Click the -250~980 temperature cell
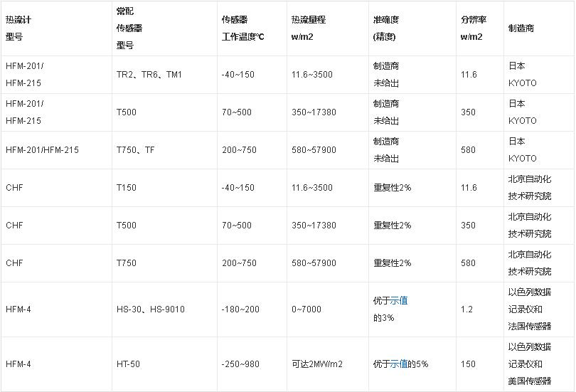This screenshot has width=576, height=392. pos(240,364)
